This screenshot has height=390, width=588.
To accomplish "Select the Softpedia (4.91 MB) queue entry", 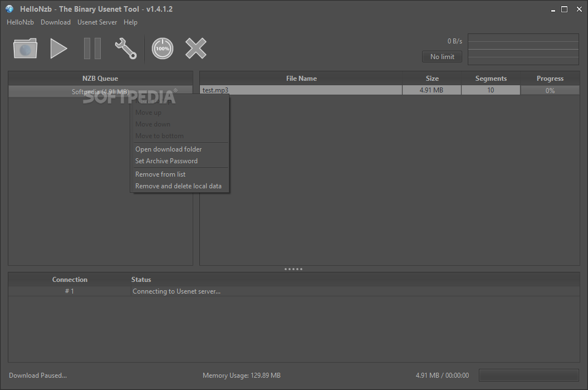I will pyautogui.click(x=100, y=91).
